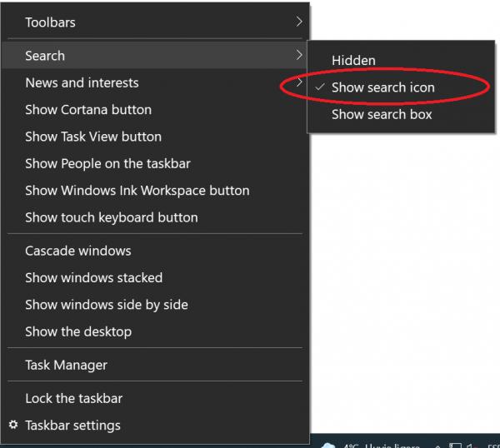
Task: Pick Show search box option
Action: coord(401,114)
